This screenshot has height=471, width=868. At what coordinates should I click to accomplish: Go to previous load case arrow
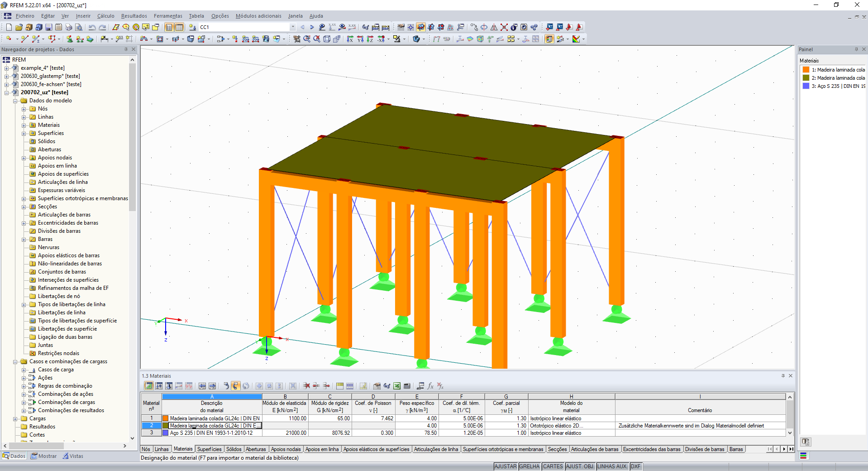click(303, 27)
